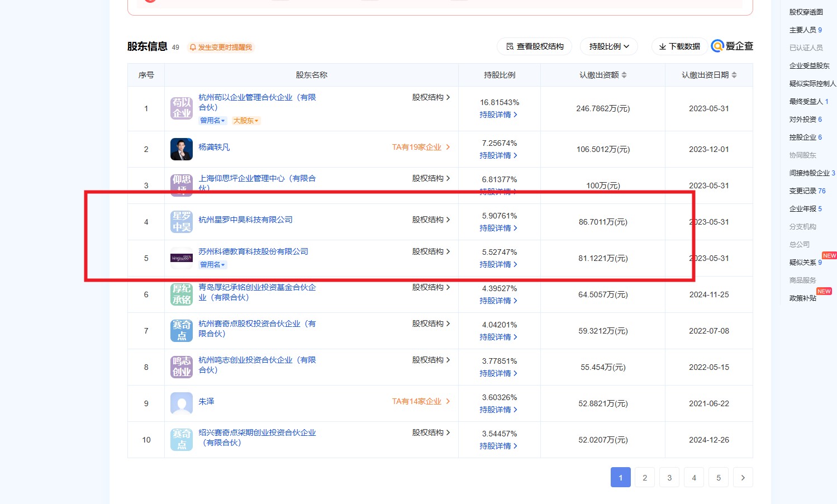Image resolution: width=837 pixels, height=504 pixels.
Task: Jump to 股权穿透图 in side navigation
Action: pos(806,12)
